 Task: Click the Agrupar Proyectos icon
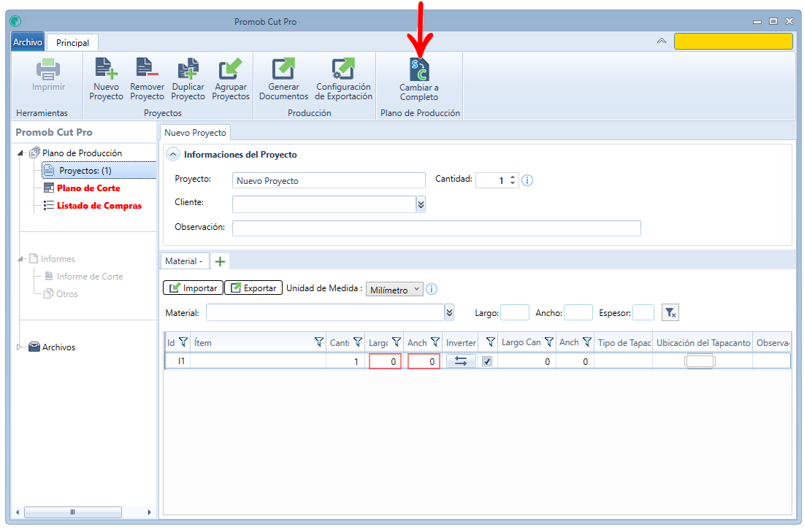pos(230,69)
